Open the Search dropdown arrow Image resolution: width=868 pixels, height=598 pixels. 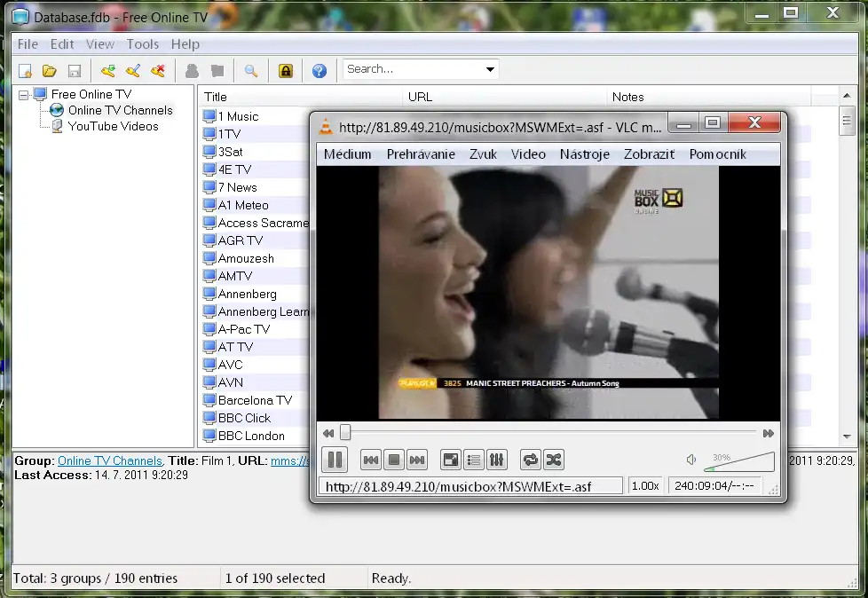pos(490,70)
